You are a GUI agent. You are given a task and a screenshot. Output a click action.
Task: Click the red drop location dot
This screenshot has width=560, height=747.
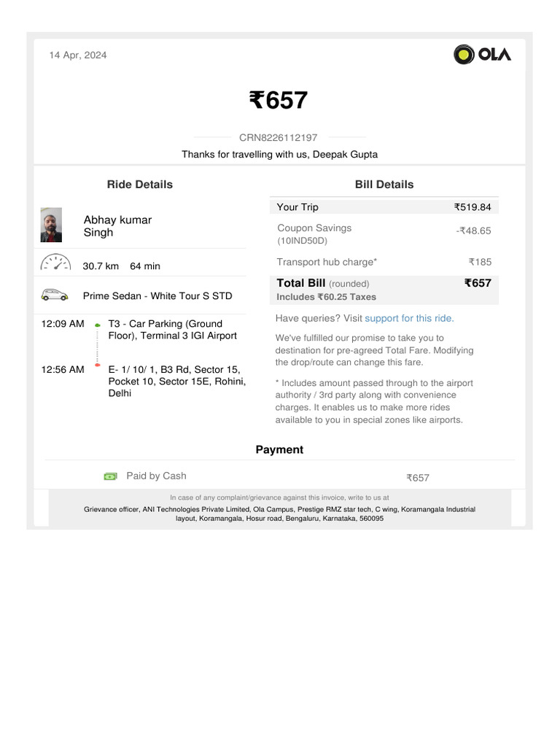(x=98, y=365)
